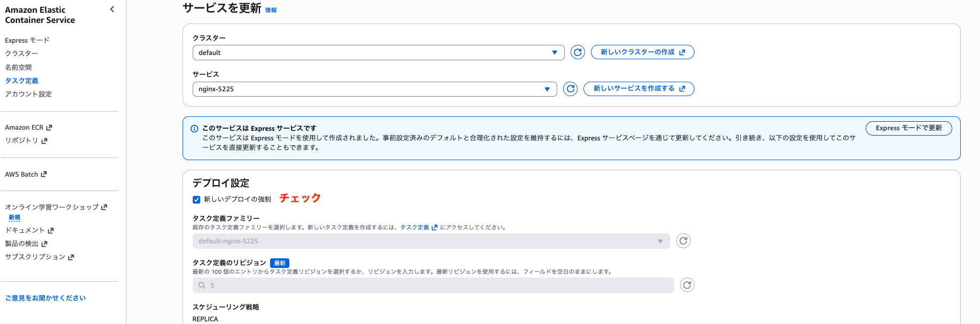This screenshot has height=324, width=980.
Task: Click the タスク定義のリビジョン search field
Action: point(433,286)
